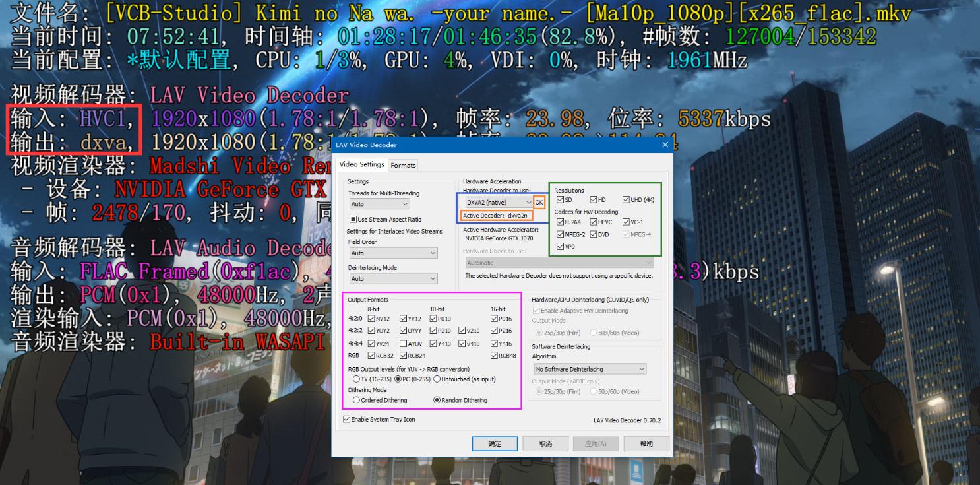Disable Enable System Tray Icon
This screenshot has height=485, width=980.
point(346,419)
